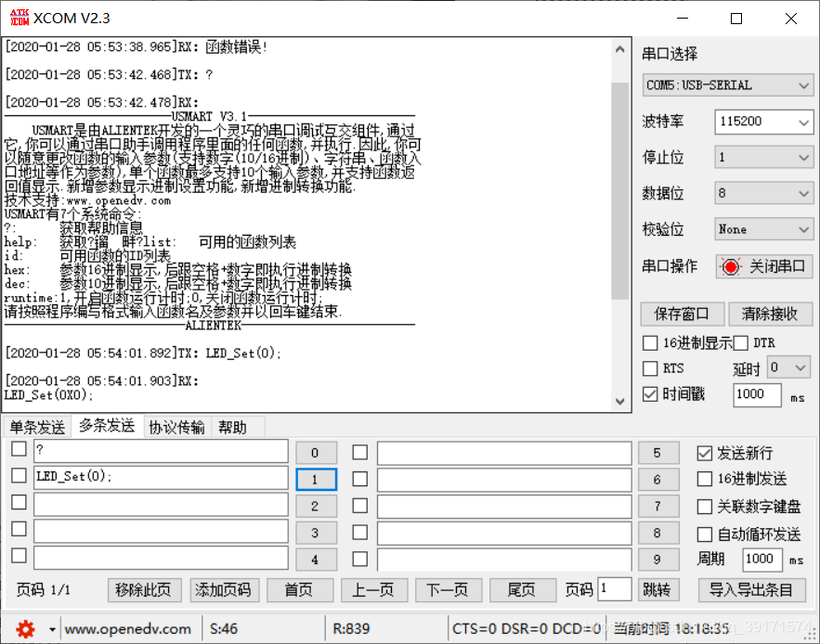This screenshot has width=820, height=644.
Task: Switch to 多条发送 multi send tab
Action: tap(107, 426)
